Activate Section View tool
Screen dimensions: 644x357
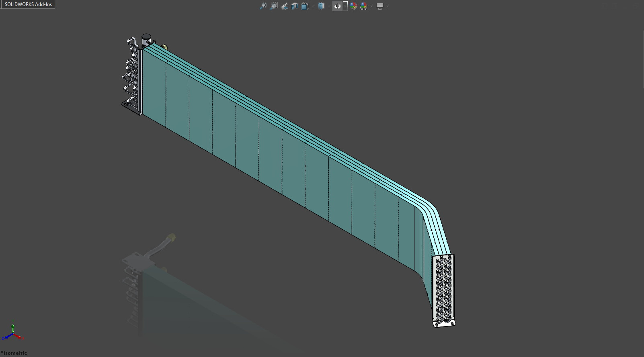[295, 6]
